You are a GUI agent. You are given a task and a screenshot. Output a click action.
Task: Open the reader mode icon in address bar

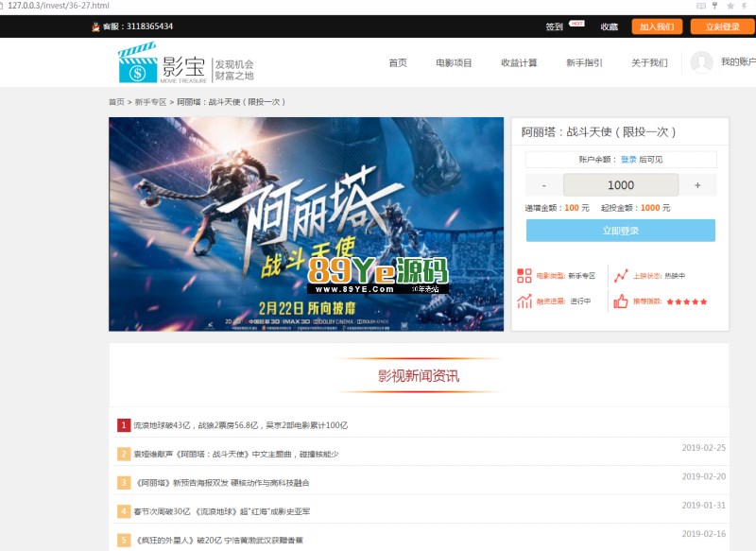[x=701, y=6]
